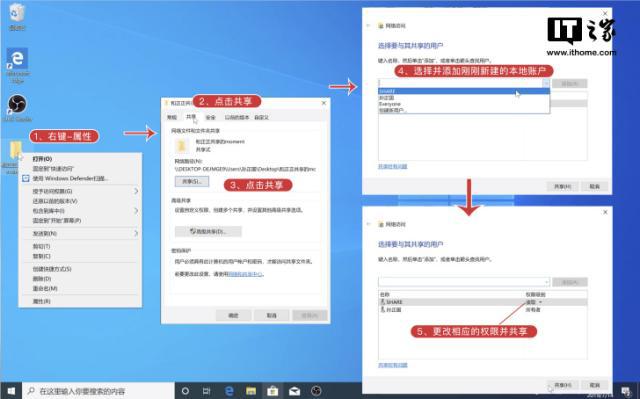Image resolution: width=640 pixels, height=399 pixels.
Task: Open Edge from the taskbar
Action: point(229,391)
